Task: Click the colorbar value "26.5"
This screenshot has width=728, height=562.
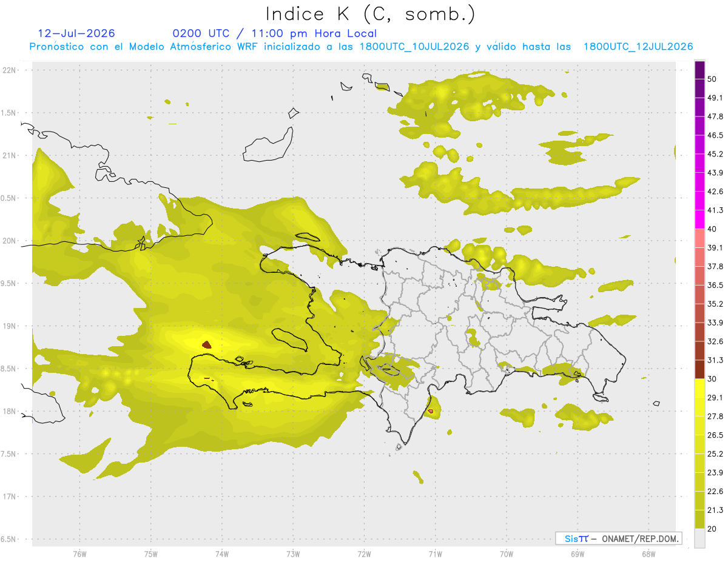Action: tap(715, 435)
